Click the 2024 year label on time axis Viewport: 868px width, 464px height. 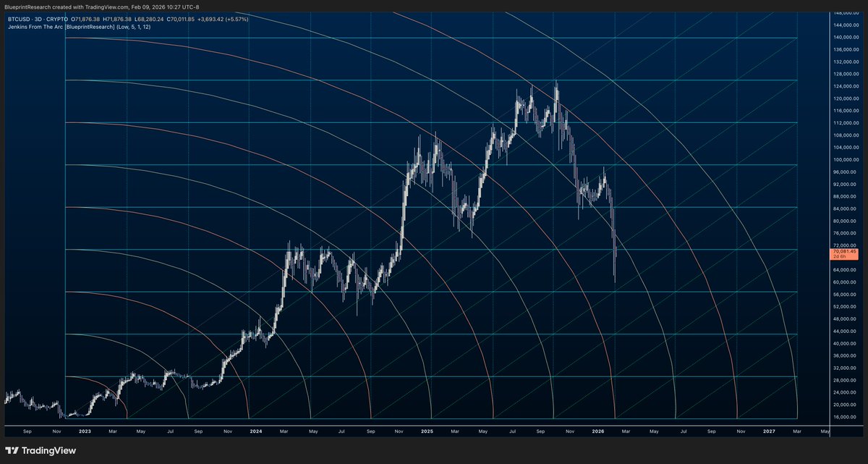pos(255,431)
